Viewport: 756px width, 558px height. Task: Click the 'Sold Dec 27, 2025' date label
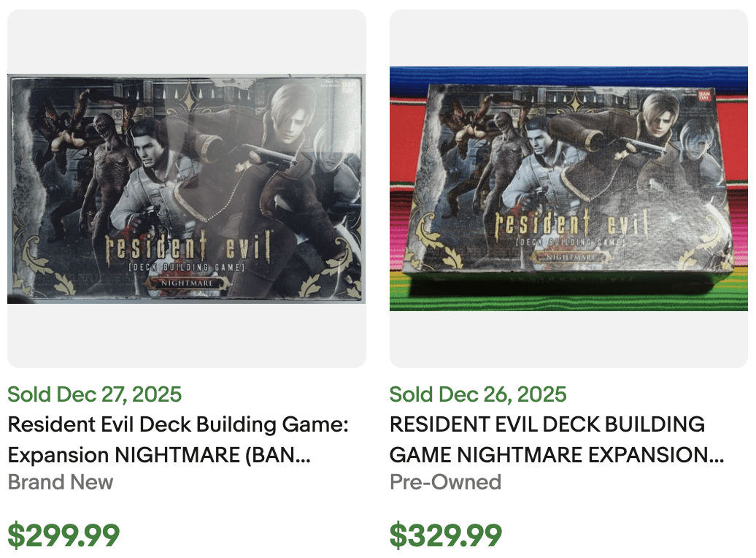tap(93, 394)
